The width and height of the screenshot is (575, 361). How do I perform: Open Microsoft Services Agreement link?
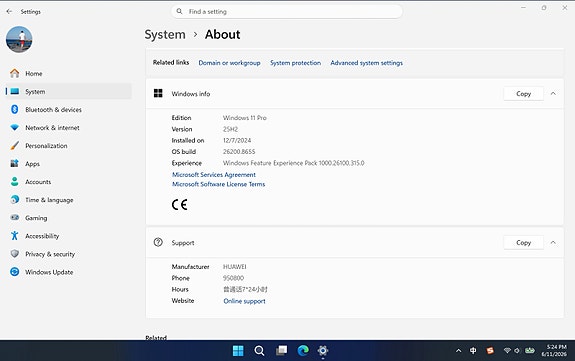pyautogui.click(x=214, y=175)
